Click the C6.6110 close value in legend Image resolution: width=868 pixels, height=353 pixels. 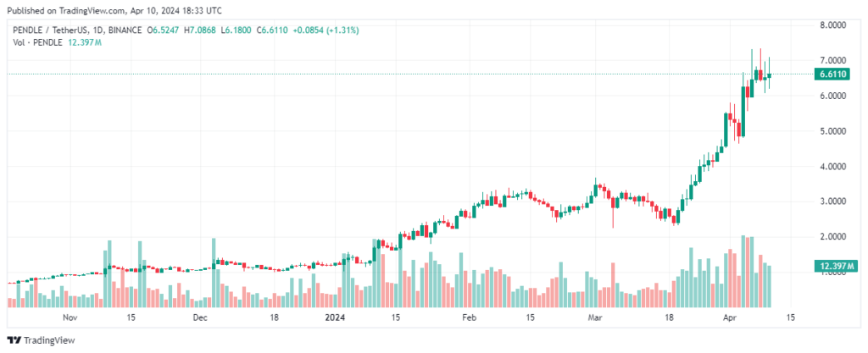[x=272, y=30]
